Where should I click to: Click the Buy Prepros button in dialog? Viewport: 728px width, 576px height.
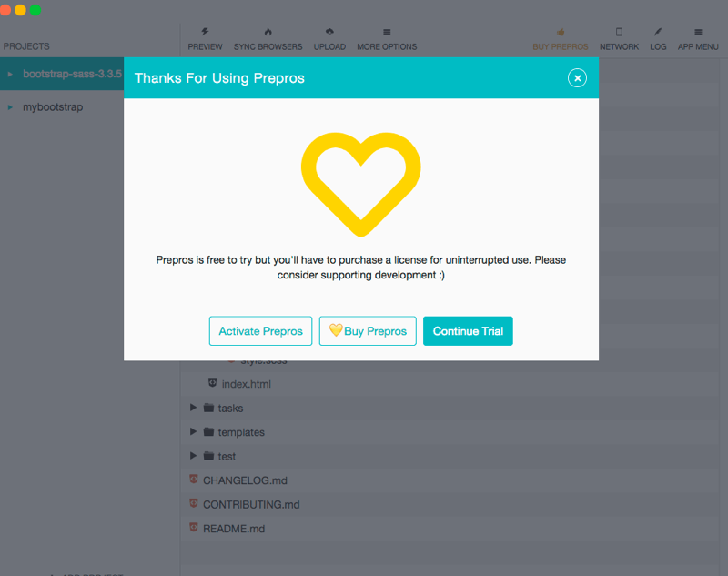coord(368,331)
